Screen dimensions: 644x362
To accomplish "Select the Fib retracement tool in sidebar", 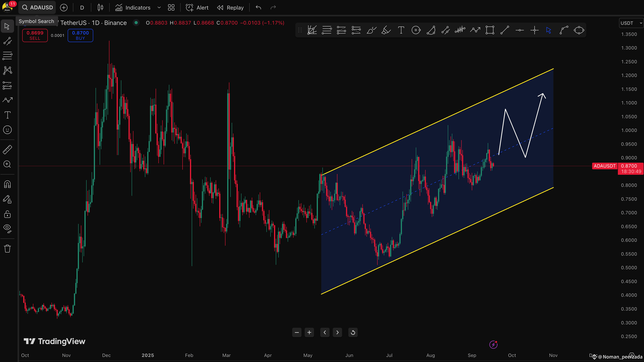I will [7, 56].
